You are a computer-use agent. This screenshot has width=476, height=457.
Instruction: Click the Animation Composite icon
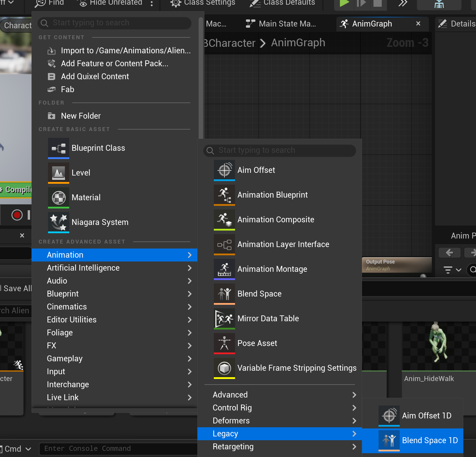(224, 220)
